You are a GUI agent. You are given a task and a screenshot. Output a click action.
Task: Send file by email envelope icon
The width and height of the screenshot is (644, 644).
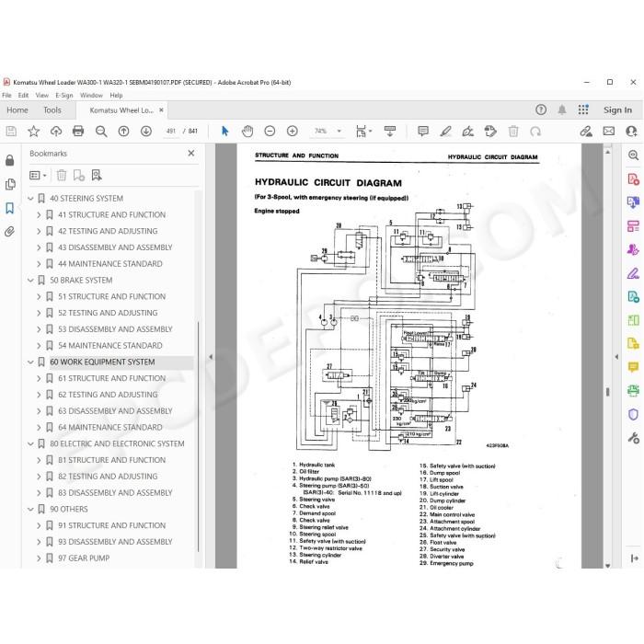609,132
